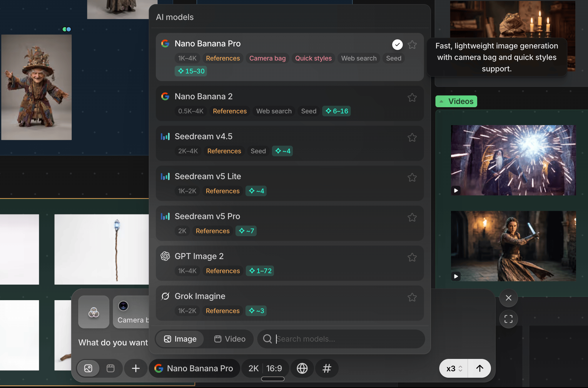This screenshot has width=588, height=388.
Task: Click the OpenAI logo beside GPT Image 2
Action: (165, 256)
